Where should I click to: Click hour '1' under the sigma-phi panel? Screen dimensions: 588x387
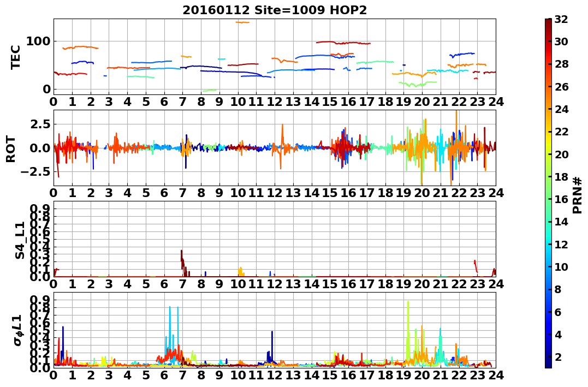pos(73,375)
